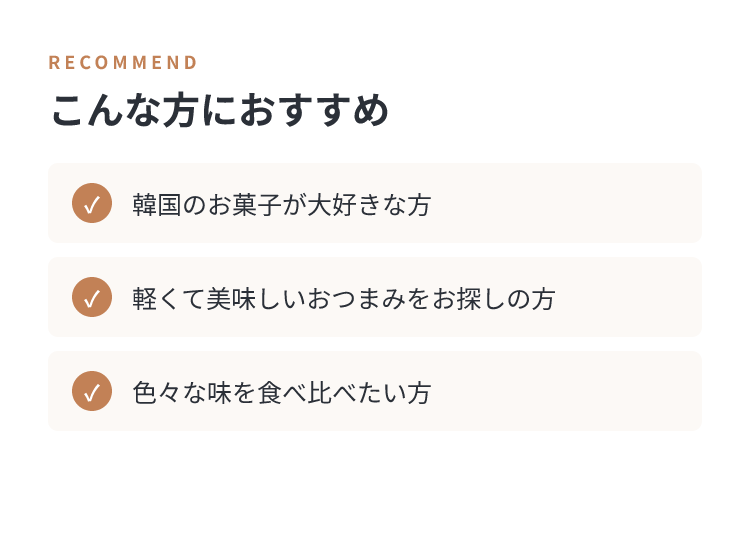This screenshot has height=560, width=750.
Task: Click the word おつまみ in second item
Action: pyautogui.click(x=356, y=299)
